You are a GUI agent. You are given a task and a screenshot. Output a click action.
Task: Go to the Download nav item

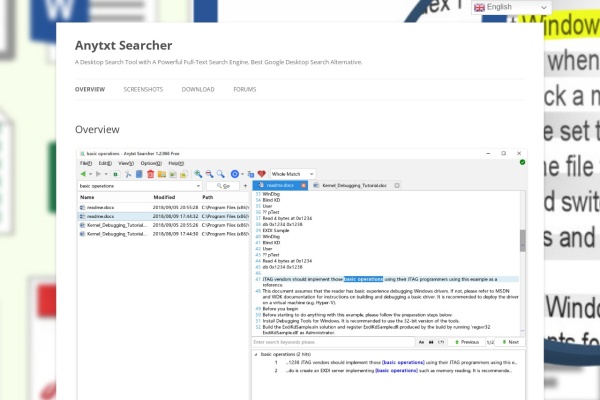pyautogui.click(x=198, y=90)
